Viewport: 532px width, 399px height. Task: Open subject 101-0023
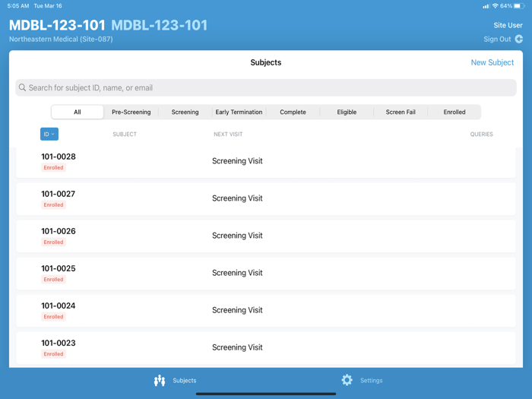point(266,348)
